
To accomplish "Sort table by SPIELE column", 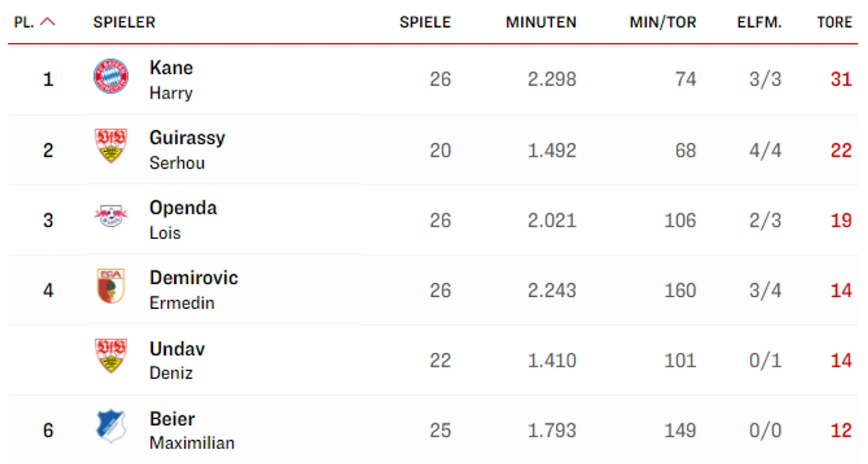I will (425, 23).
